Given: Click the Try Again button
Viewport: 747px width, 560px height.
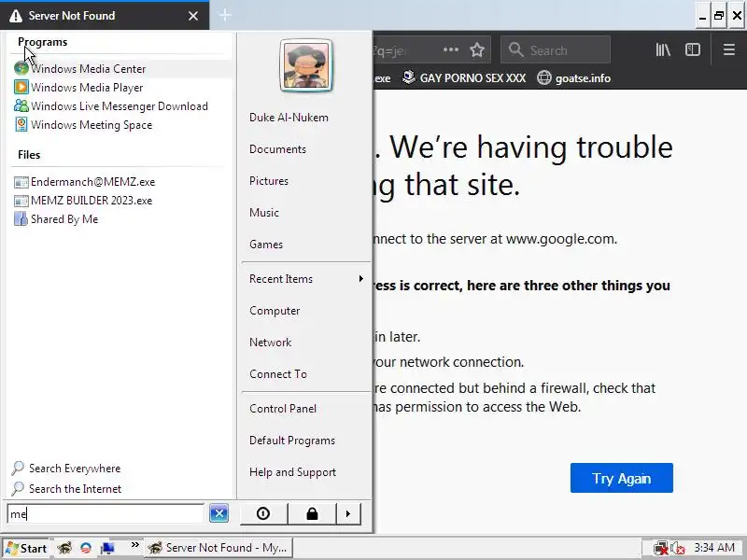Looking at the screenshot, I should click(x=622, y=478).
